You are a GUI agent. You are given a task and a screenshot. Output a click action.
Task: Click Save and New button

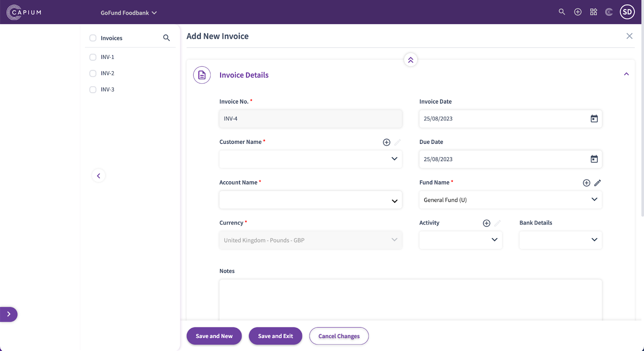pyautogui.click(x=214, y=336)
